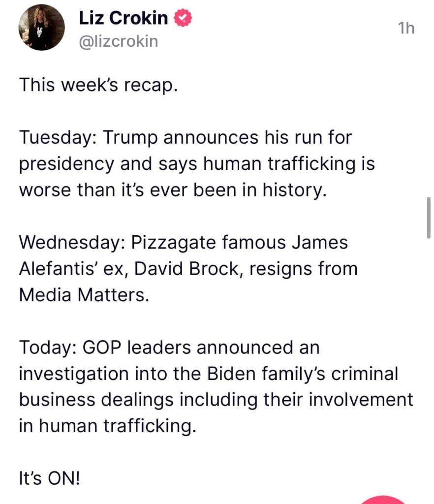Open Liz Crokin's profile picture

[x=42, y=28]
